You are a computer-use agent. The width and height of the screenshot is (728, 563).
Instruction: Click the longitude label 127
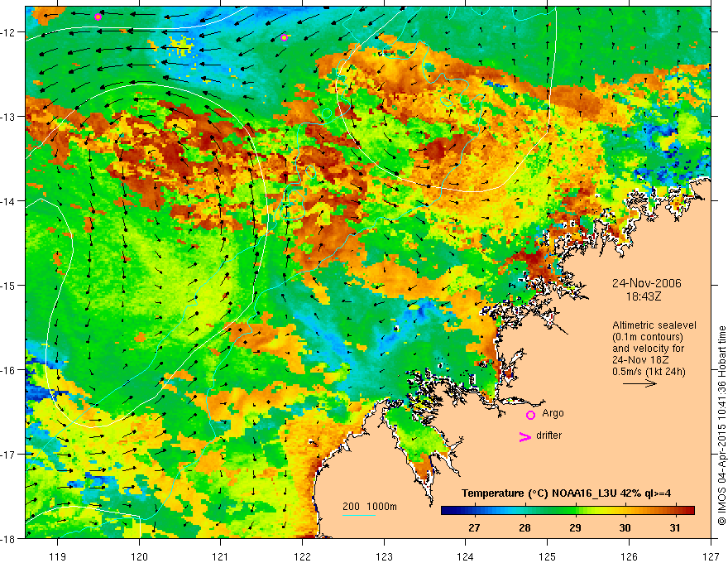pos(711,556)
